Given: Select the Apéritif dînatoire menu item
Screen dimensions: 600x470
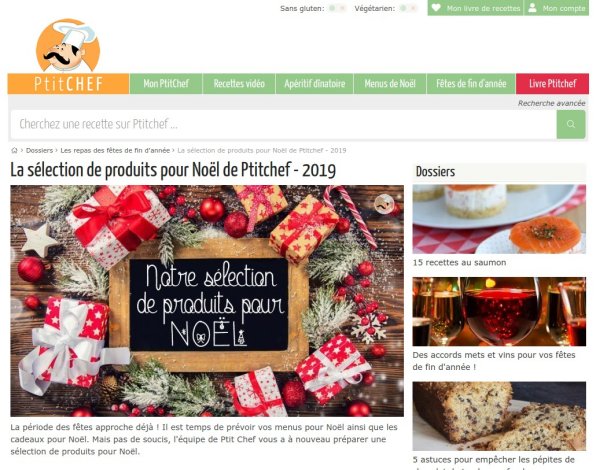Looking at the screenshot, I should (x=315, y=83).
